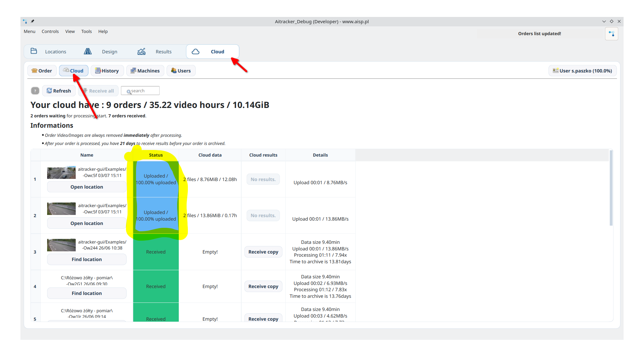The width and height of the screenshot is (644, 364).
Task: Click the Aitracker logo button top right
Action: pyautogui.click(x=611, y=34)
